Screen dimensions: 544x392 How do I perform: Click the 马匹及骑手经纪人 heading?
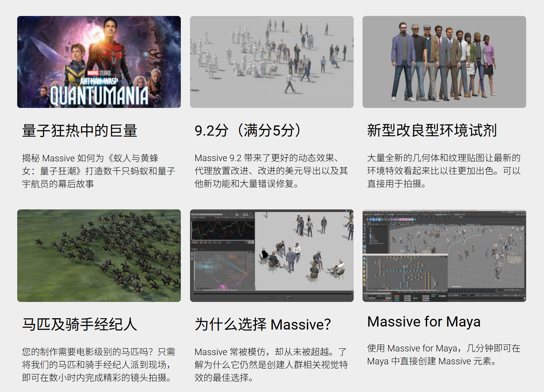[x=80, y=324]
